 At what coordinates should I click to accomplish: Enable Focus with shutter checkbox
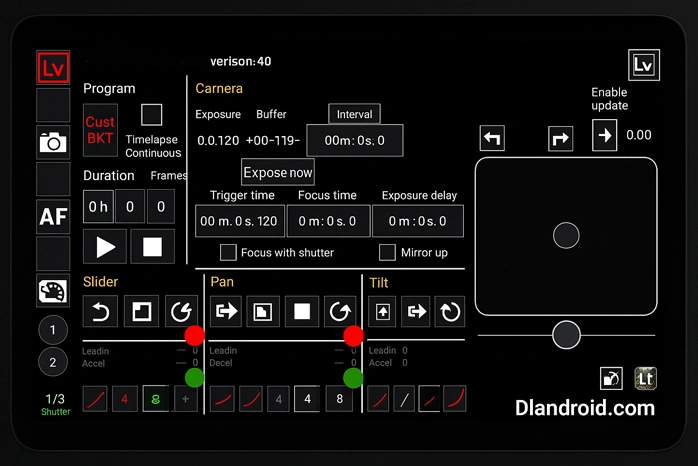point(228,252)
